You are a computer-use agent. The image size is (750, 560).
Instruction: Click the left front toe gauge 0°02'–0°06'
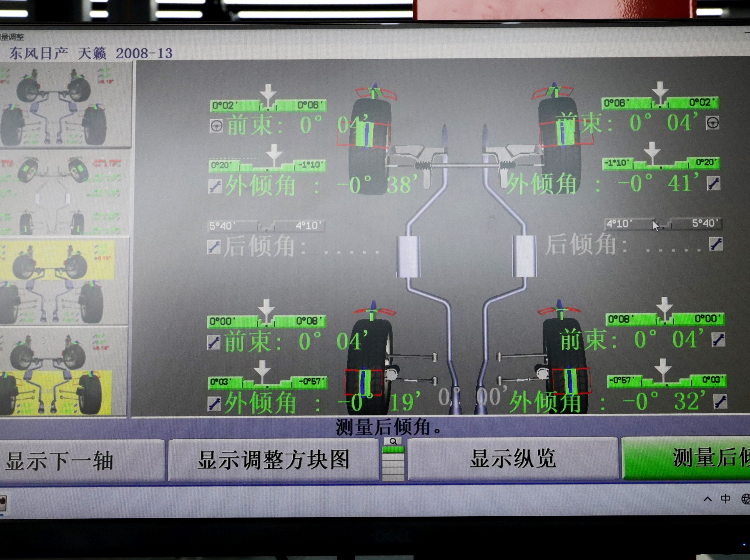pos(268,105)
